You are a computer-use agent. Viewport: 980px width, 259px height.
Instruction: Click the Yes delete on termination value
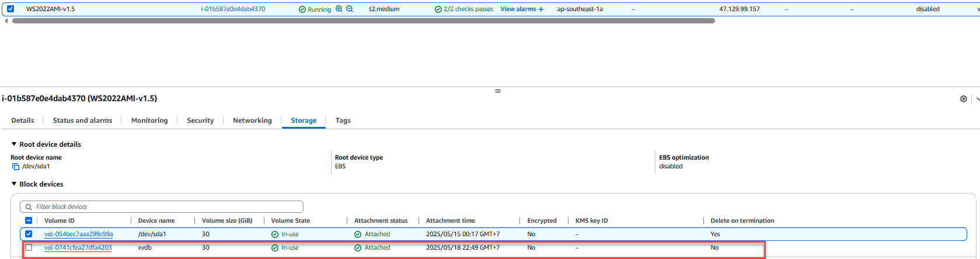pos(715,234)
